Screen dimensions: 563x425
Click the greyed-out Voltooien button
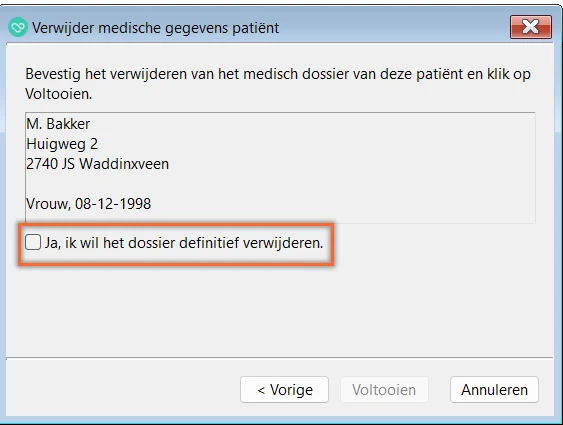(x=384, y=389)
